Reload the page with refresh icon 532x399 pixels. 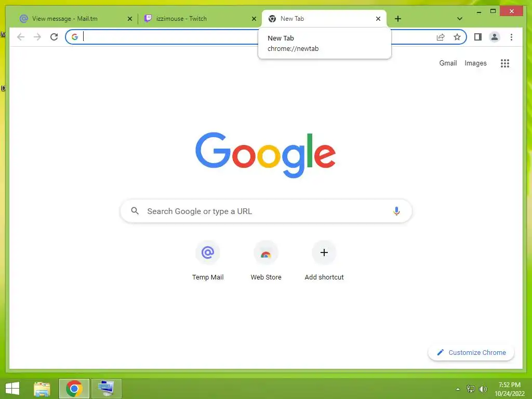[x=54, y=37]
